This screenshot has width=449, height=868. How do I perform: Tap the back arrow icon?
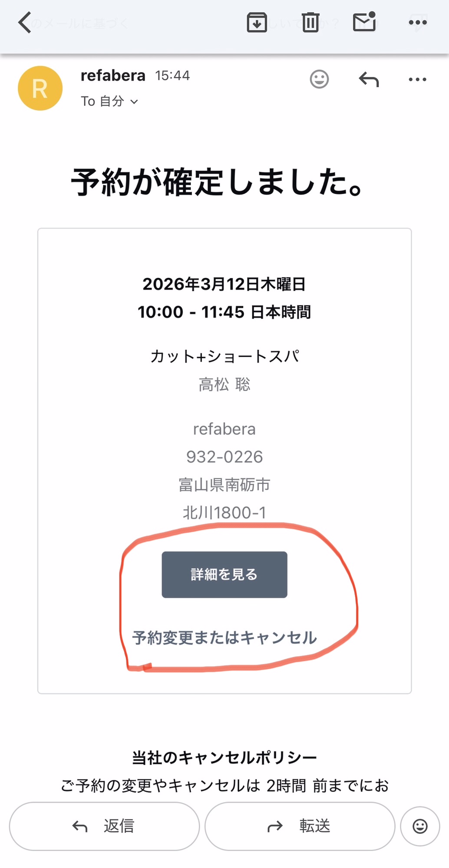tap(25, 23)
